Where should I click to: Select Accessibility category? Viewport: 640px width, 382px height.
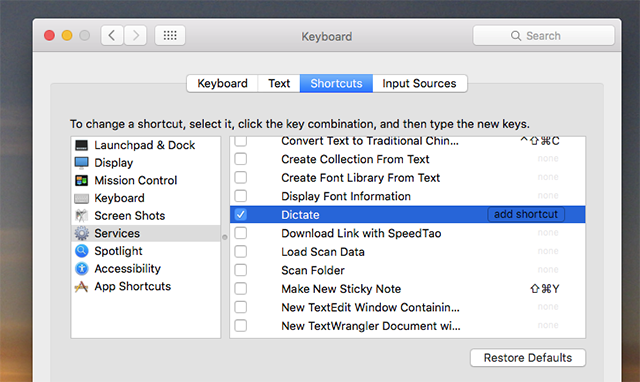click(146, 269)
